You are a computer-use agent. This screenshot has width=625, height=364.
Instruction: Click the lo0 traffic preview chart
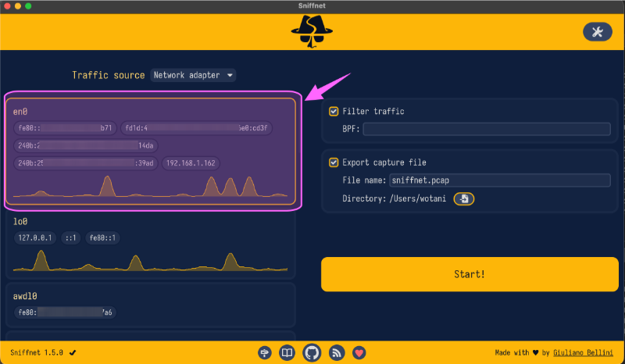coord(151,261)
